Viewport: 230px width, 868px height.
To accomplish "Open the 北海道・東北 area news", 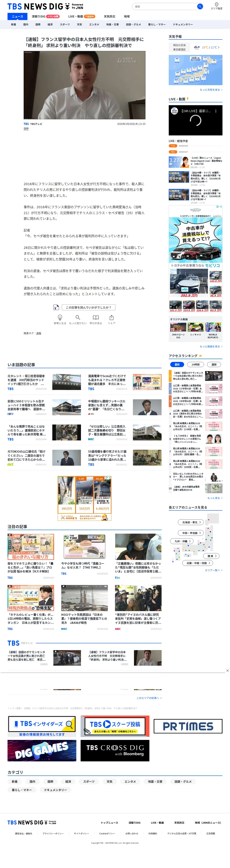I will pyautogui.click(x=191, y=522).
